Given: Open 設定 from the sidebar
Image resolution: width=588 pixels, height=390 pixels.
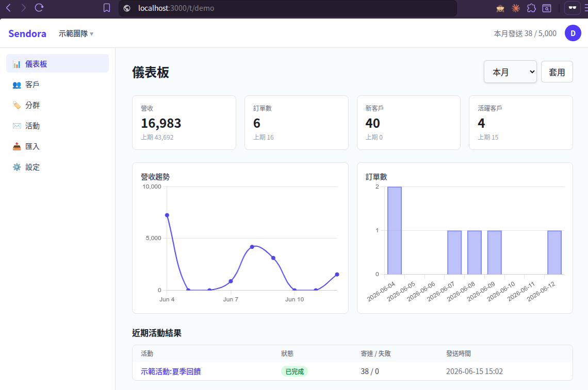Looking at the screenshot, I should pos(57,167).
